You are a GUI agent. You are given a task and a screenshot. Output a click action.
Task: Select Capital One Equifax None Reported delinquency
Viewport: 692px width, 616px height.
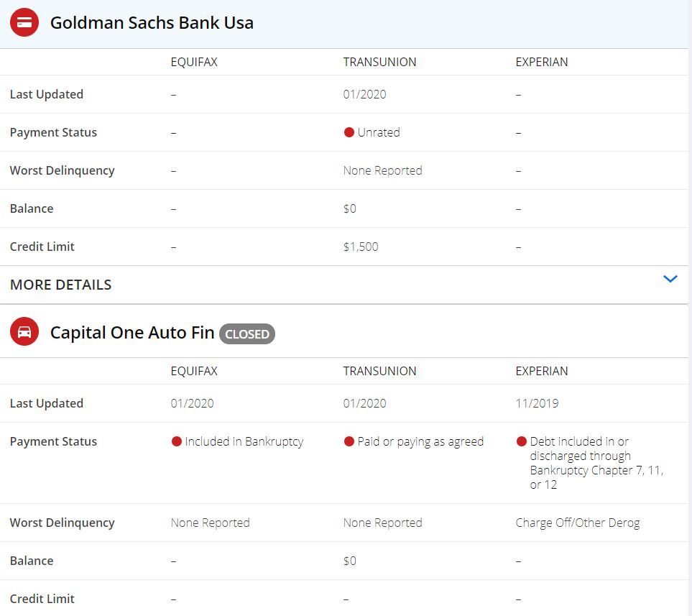tap(210, 523)
